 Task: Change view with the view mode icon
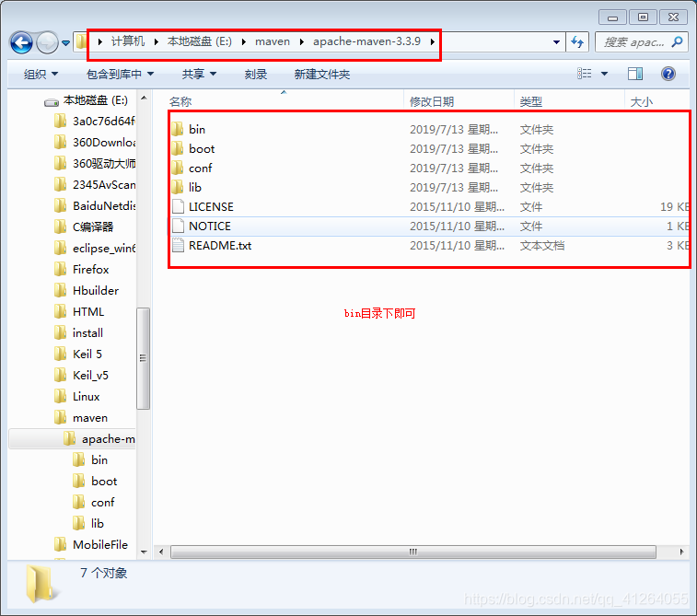click(x=584, y=74)
